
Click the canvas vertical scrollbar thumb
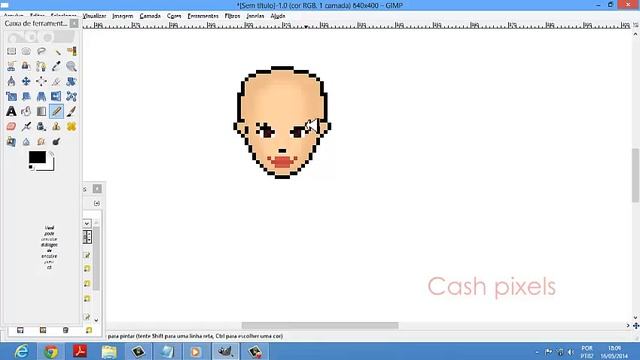[636, 176]
